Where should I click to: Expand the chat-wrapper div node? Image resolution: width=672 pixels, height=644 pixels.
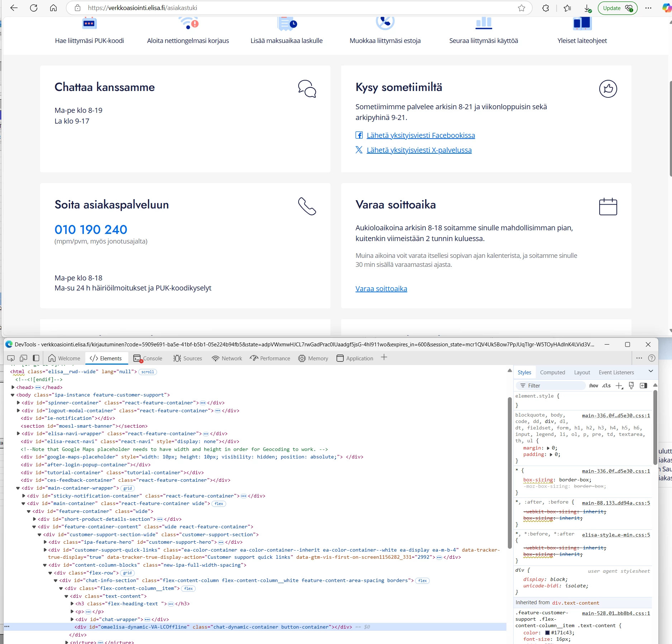pyautogui.click(x=72, y=619)
